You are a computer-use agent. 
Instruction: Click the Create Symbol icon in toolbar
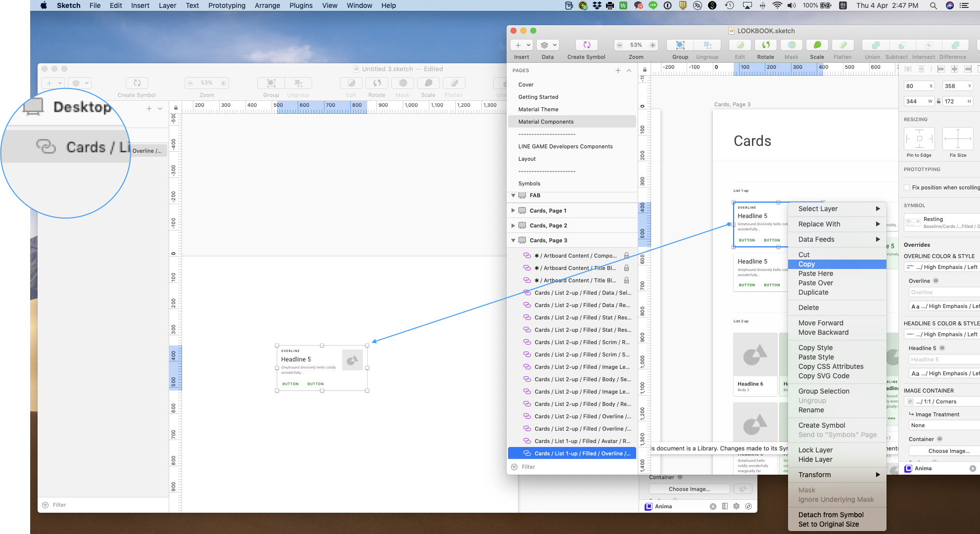(587, 44)
